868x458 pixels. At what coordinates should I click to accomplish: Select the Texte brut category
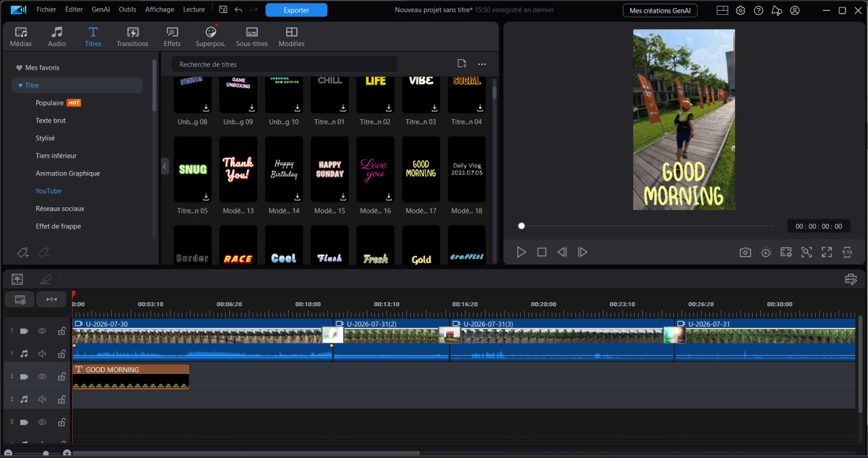click(x=51, y=121)
